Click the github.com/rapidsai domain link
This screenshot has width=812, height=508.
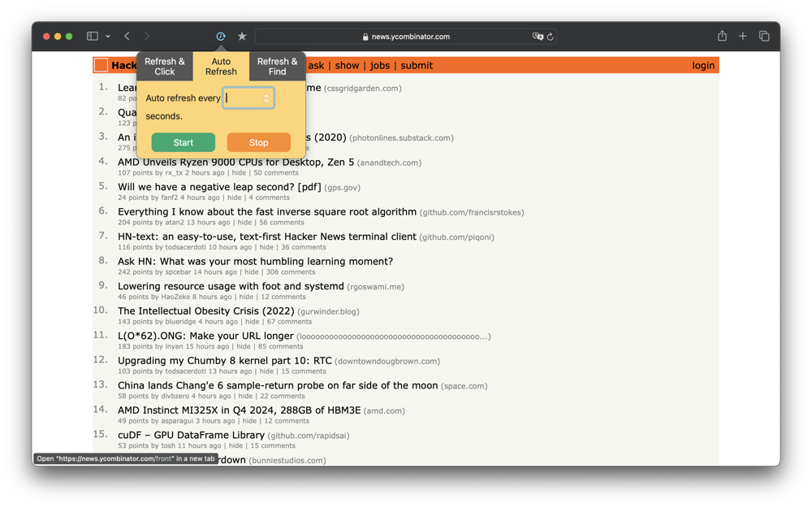click(x=309, y=436)
